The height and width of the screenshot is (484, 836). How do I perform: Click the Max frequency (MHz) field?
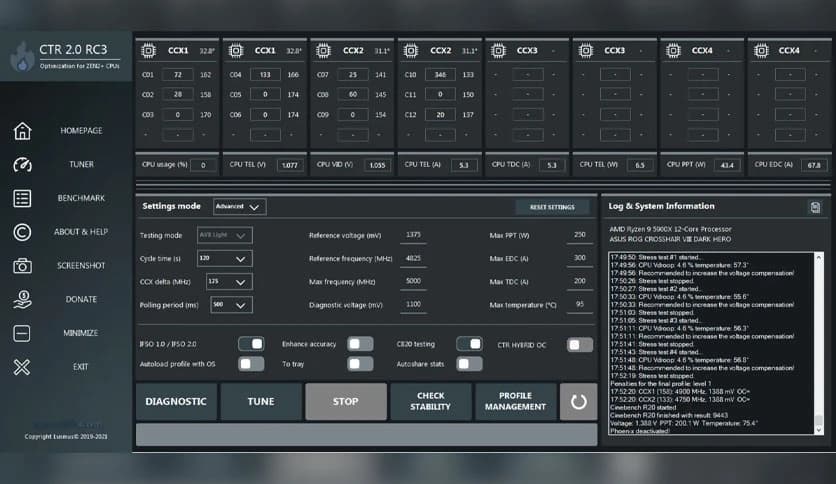413,281
